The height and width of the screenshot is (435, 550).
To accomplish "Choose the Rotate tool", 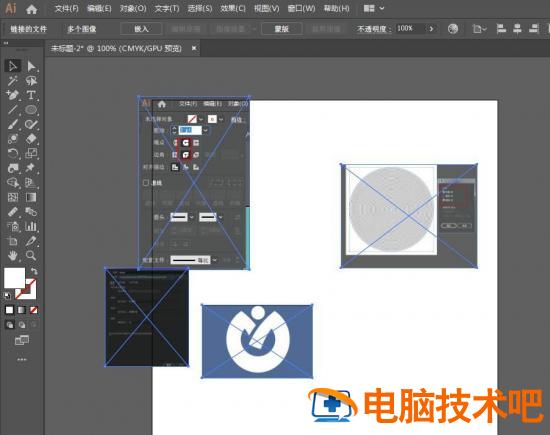I will click(13, 153).
